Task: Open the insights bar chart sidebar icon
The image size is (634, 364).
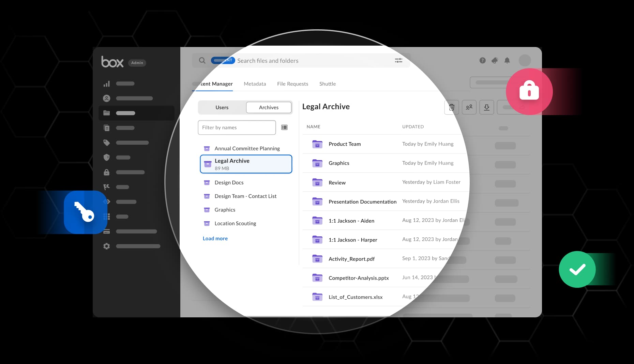Action: tap(107, 84)
